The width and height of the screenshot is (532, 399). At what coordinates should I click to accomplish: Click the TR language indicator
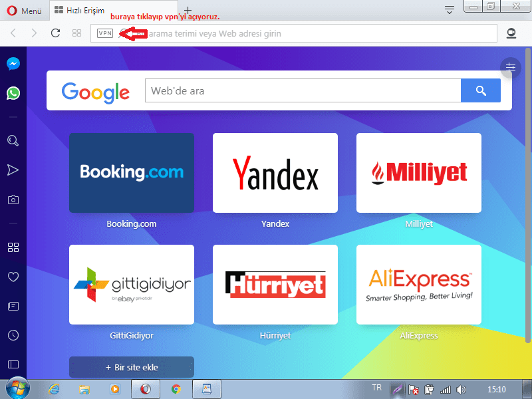point(376,388)
